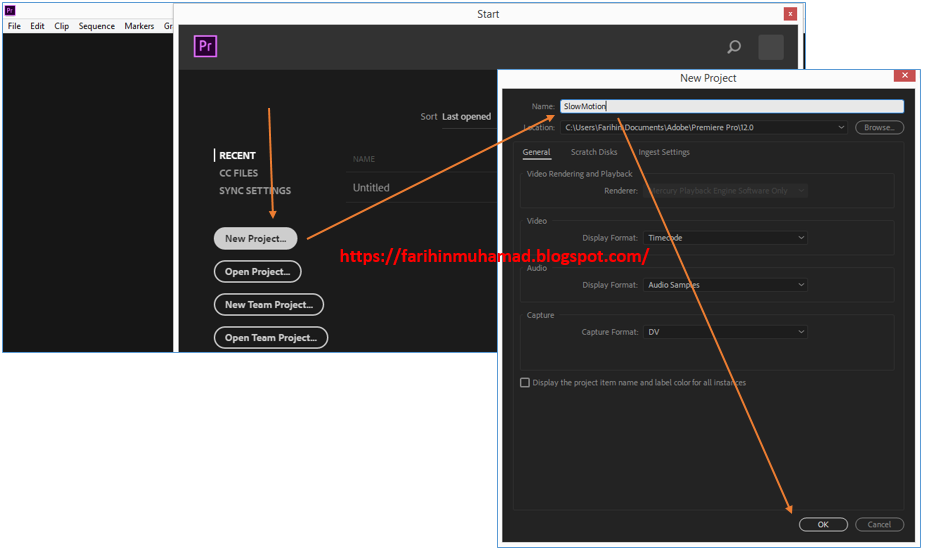925x549 pixels.
Task: Select SYNC SETTINGS in the Start sidebar
Action: 255,191
